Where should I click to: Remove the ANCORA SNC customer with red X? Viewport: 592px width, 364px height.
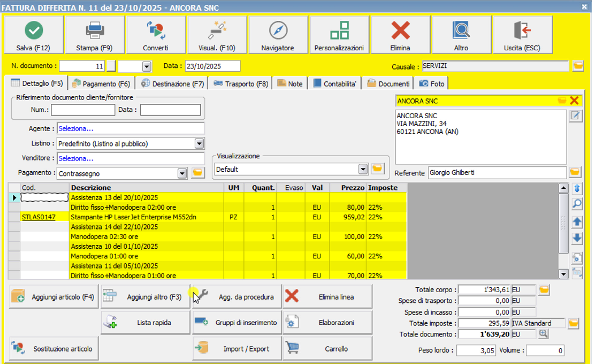574,101
